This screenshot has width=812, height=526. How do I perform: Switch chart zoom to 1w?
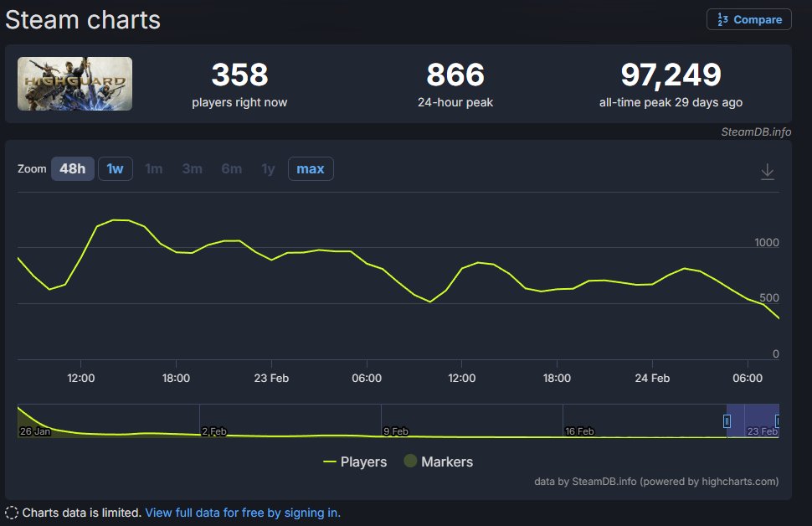(x=115, y=169)
